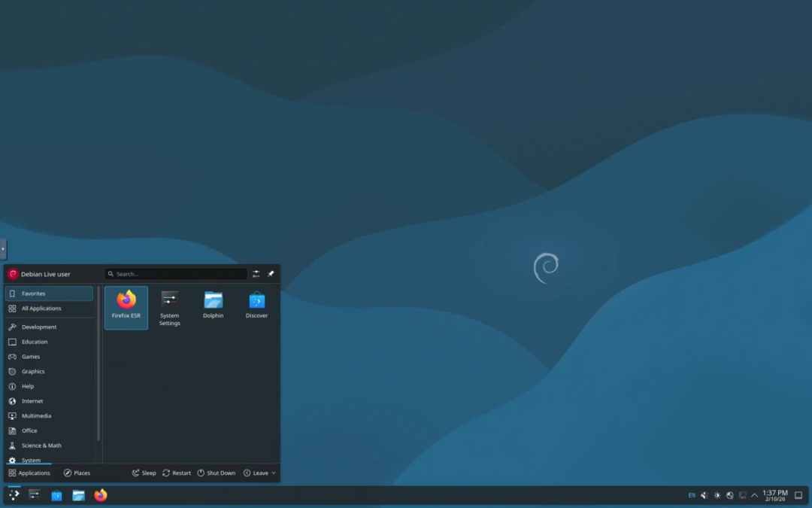The height and width of the screenshot is (508, 812).
Task: Focus the launcher Search field
Action: 175,274
